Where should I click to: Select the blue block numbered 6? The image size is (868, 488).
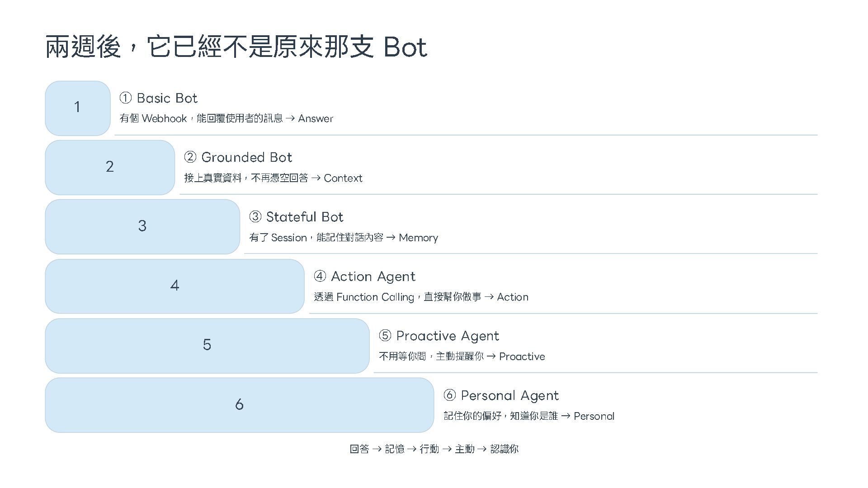[x=240, y=405]
